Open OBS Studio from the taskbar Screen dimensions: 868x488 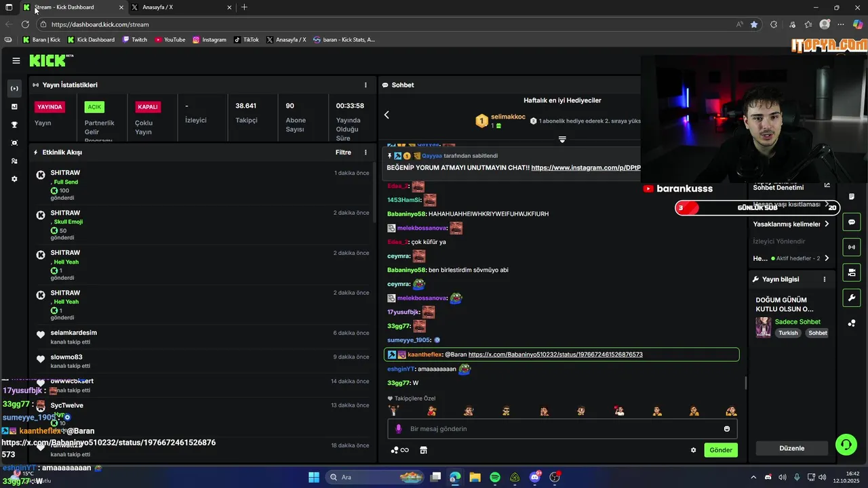click(x=555, y=477)
